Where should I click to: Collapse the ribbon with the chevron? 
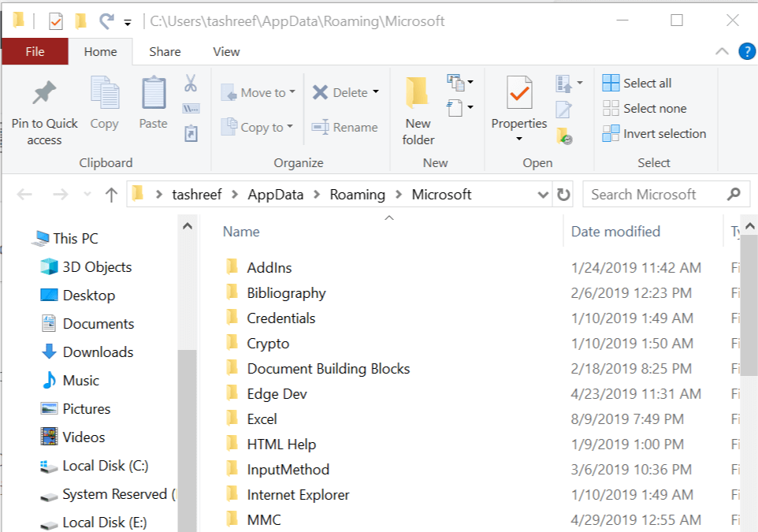722,51
